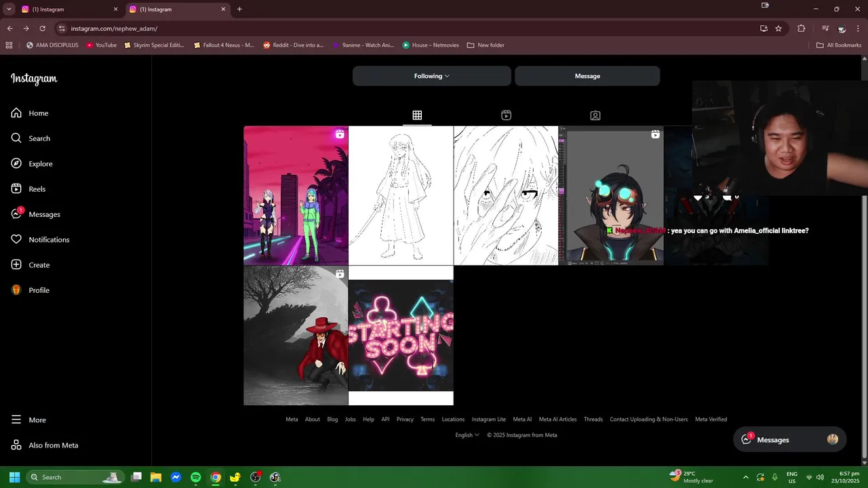The image size is (868, 488).
Task: Open the Fallout 4 Nexus bookmark
Action: coord(224,45)
